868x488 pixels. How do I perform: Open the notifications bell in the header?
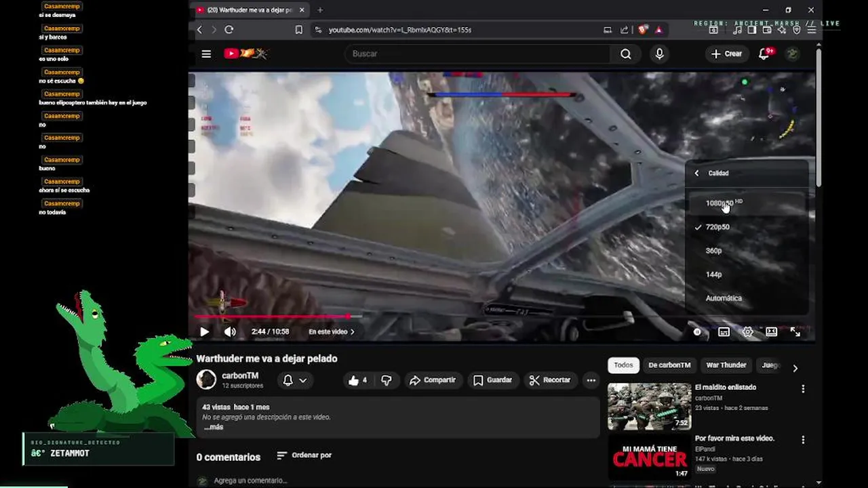(764, 54)
